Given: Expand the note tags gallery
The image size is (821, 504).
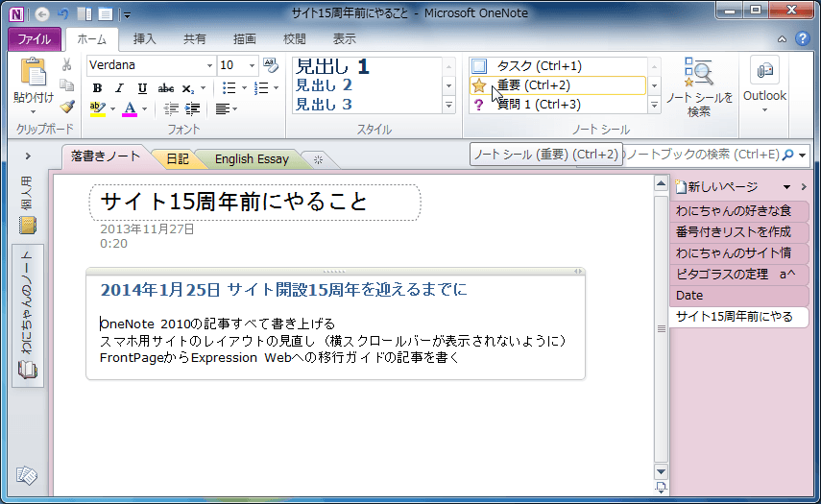Looking at the screenshot, I should coord(654,106).
